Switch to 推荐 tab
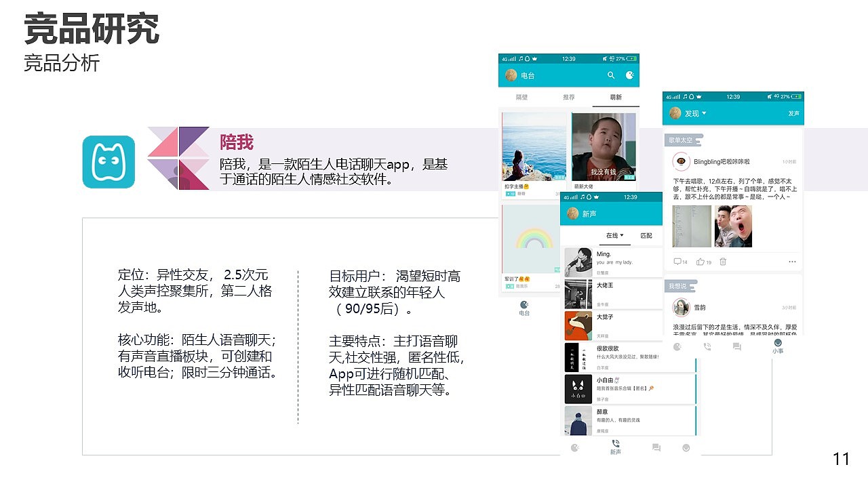The image size is (868, 488). (568, 97)
